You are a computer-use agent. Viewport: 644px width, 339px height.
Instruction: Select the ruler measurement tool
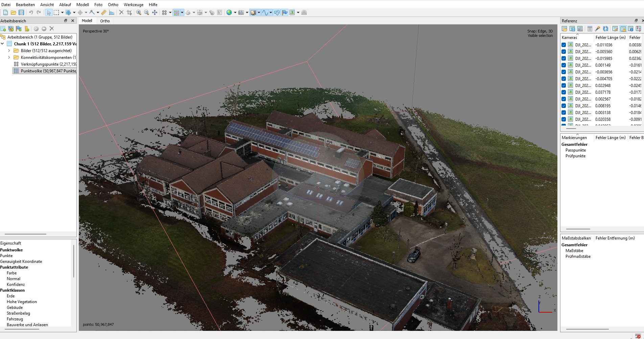click(103, 13)
